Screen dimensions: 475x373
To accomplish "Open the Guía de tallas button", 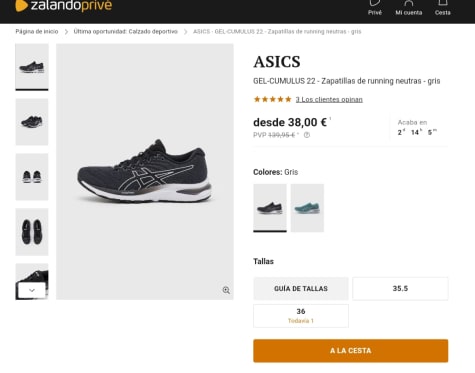I will pos(301,288).
